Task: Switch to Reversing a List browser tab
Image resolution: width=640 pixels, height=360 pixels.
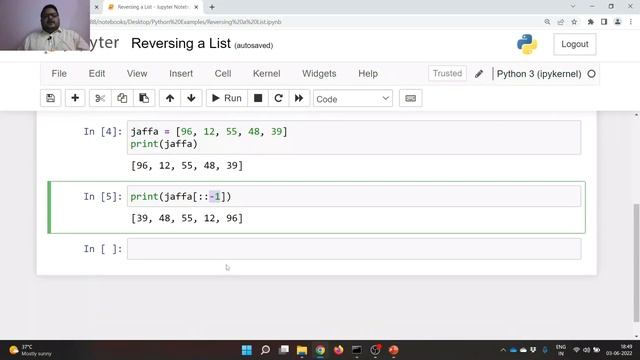Action: [x=153, y=7]
